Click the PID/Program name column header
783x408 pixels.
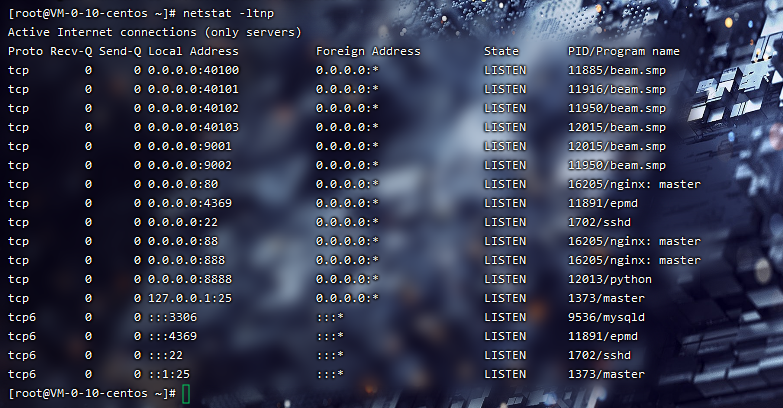pyautogui.click(x=623, y=51)
